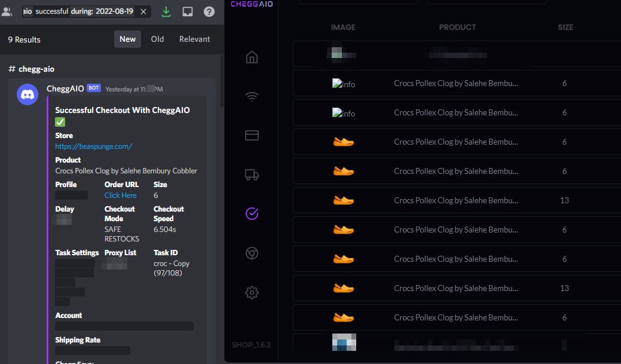This screenshot has width=621, height=364.
Task: Select the Relevant sort tab
Action: (x=194, y=39)
